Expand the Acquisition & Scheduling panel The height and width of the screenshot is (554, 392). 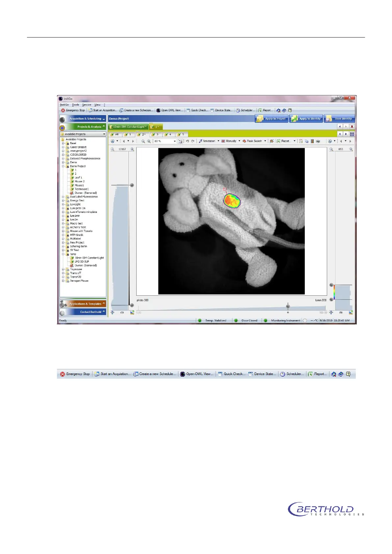pyautogui.click(x=83, y=119)
